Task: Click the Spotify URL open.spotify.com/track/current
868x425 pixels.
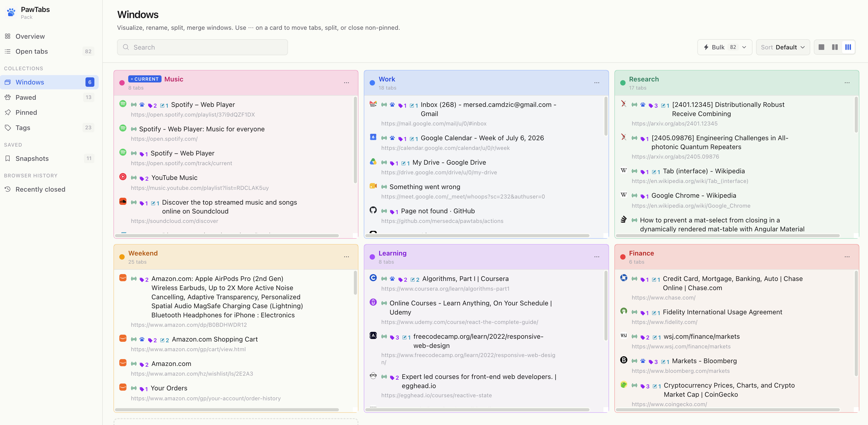Action: [x=181, y=163]
